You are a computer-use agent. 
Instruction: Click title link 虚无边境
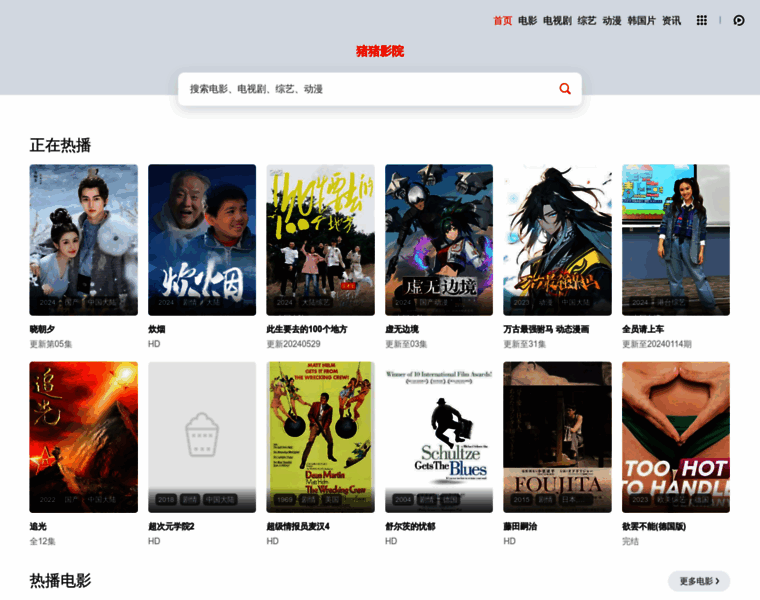(402, 329)
